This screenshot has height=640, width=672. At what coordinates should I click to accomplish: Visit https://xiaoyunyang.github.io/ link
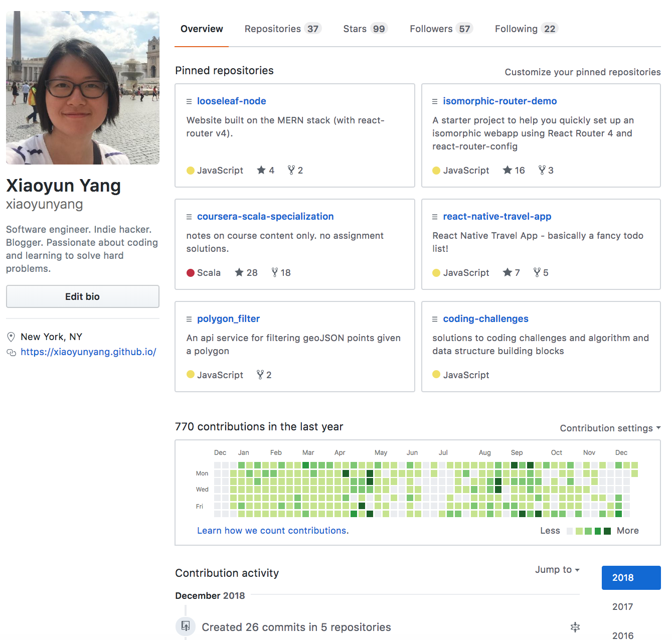point(88,352)
